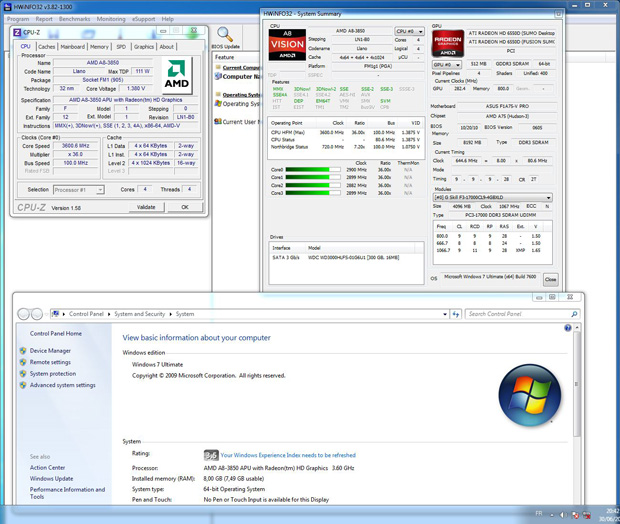Click Control Panel breadcrumb segment
This screenshot has width=620, height=524.
(86, 314)
